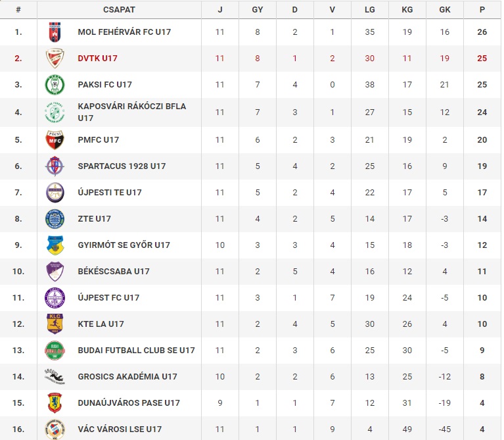The image size is (504, 440).
Task: Click the ZTE U17 blue round logo
Action: click(x=55, y=219)
